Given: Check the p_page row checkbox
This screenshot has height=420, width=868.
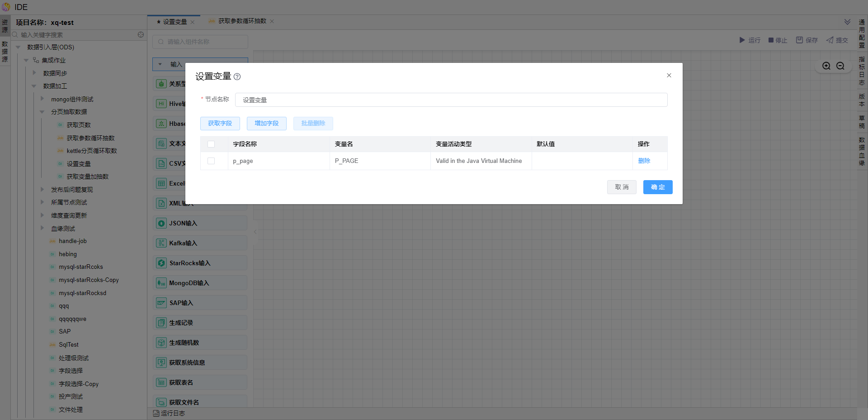Looking at the screenshot, I should coord(211,161).
